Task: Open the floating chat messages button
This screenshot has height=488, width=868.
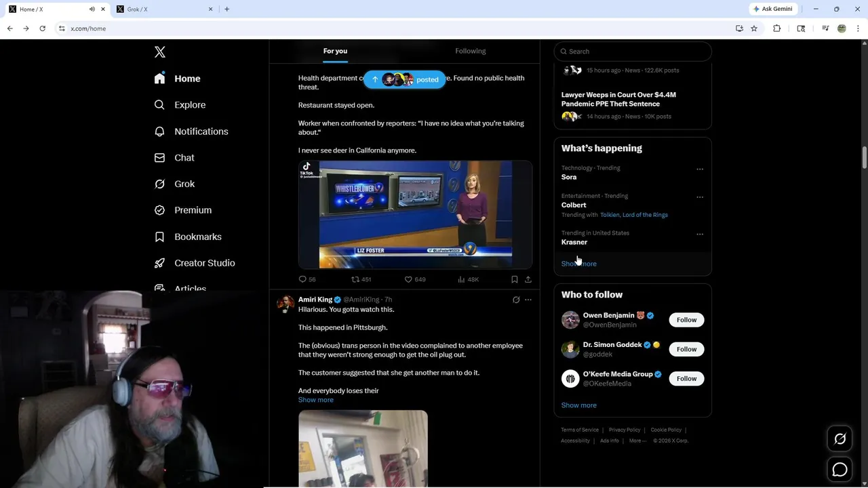Action: [840, 469]
